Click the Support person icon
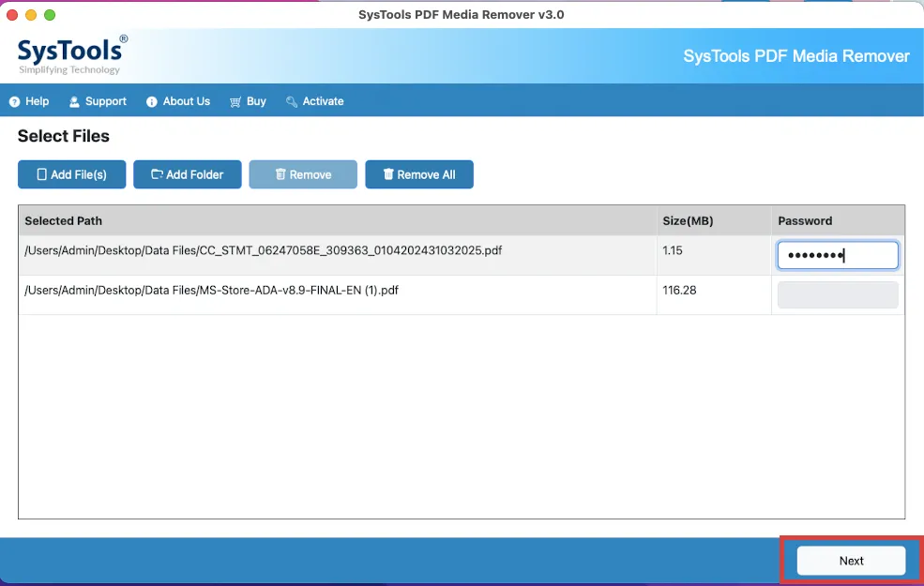This screenshot has width=924, height=586. (74, 102)
